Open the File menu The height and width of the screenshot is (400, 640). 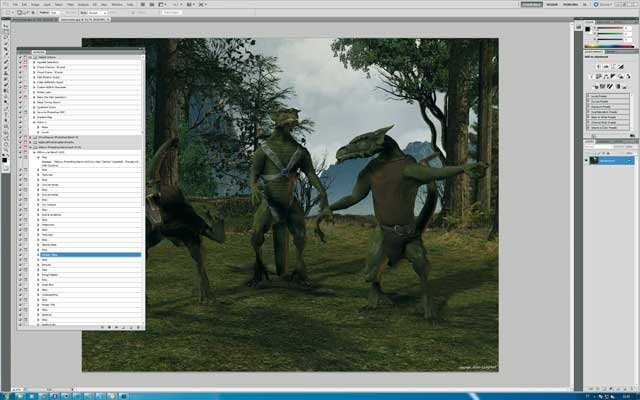(x=16, y=4)
